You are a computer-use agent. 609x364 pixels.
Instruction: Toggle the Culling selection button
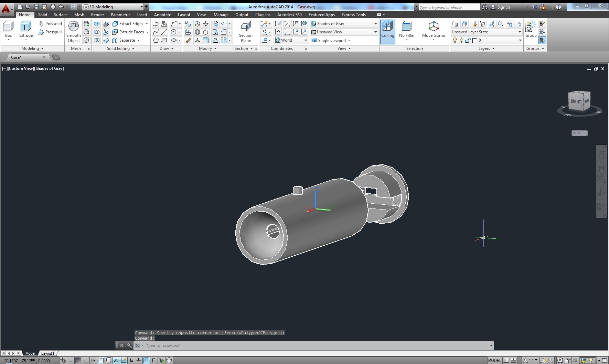coord(388,31)
